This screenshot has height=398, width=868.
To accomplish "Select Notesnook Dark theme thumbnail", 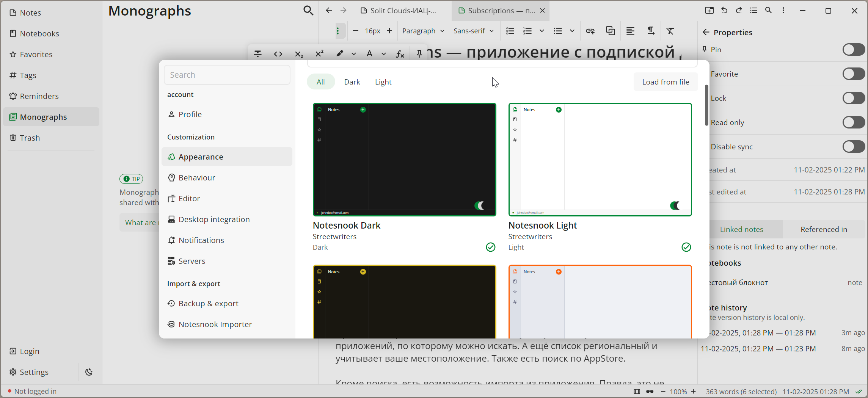I will [404, 160].
